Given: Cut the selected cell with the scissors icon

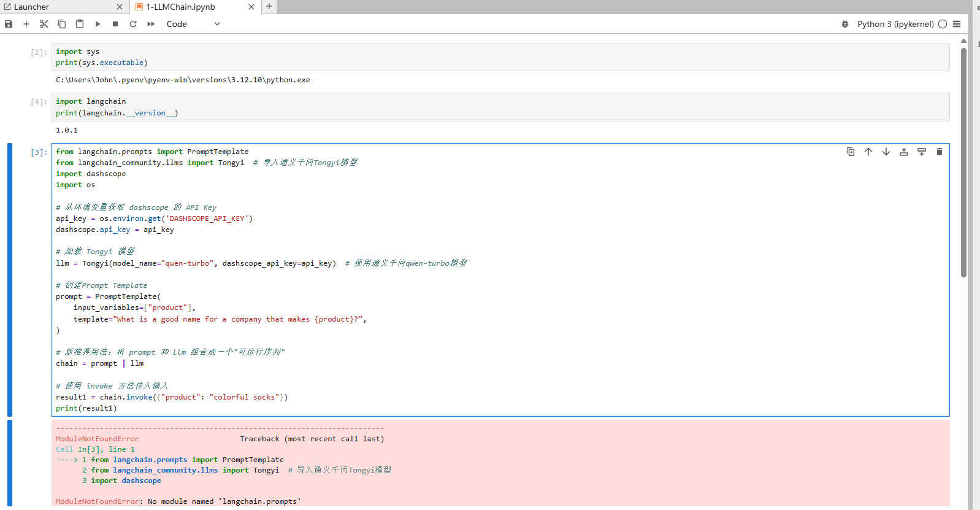Looking at the screenshot, I should click(x=44, y=24).
